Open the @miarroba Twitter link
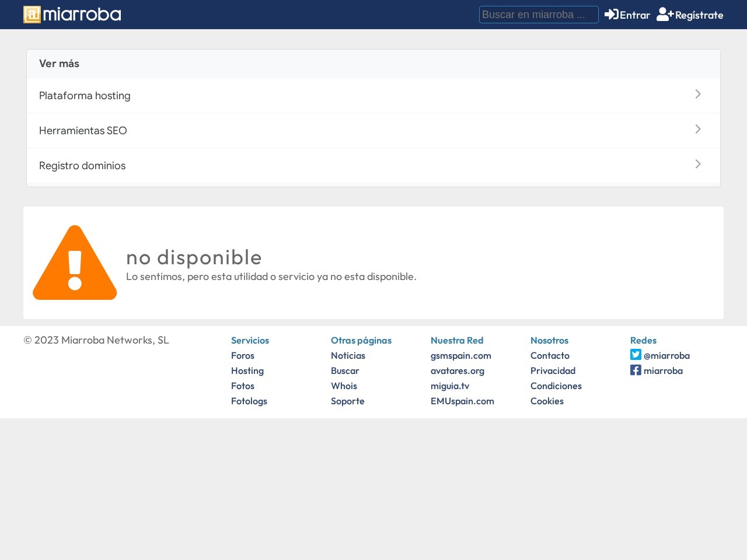The width and height of the screenshot is (747, 560). pyautogui.click(x=666, y=355)
